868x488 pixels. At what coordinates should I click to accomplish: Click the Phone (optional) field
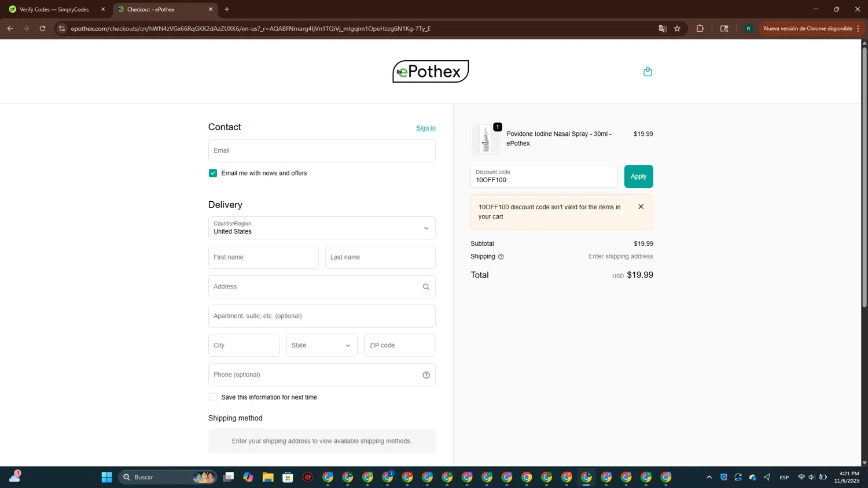[x=322, y=375]
